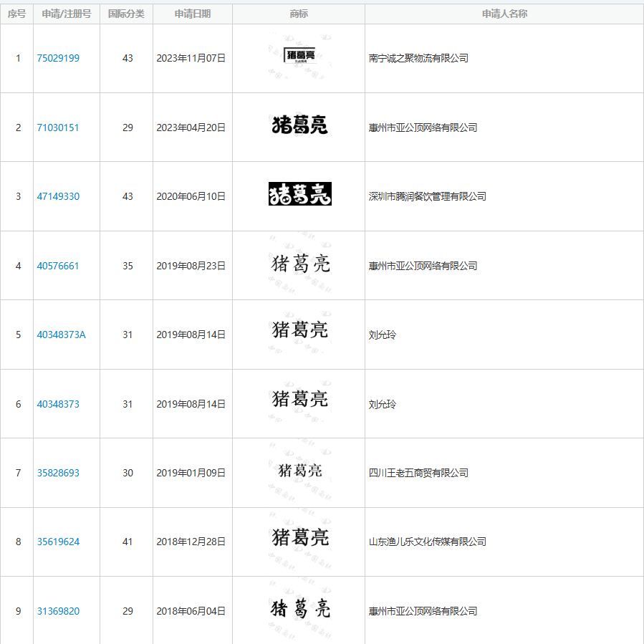The width and height of the screenshot is (644, 644).
Task: Click the 申请人名称 column header
Action: pos(504,14)
